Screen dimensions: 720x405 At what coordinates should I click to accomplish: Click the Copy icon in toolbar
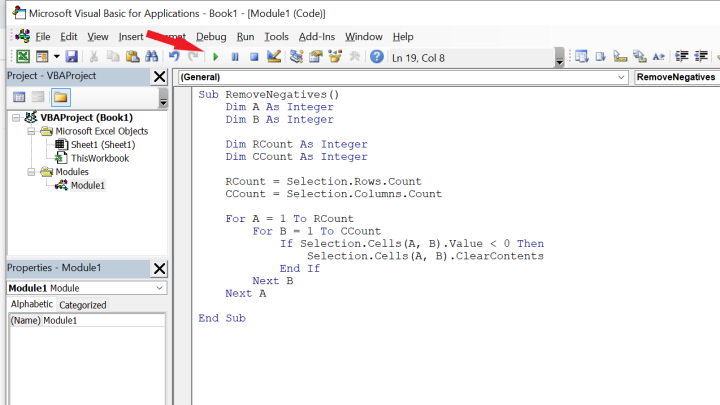tap(113, 56)
